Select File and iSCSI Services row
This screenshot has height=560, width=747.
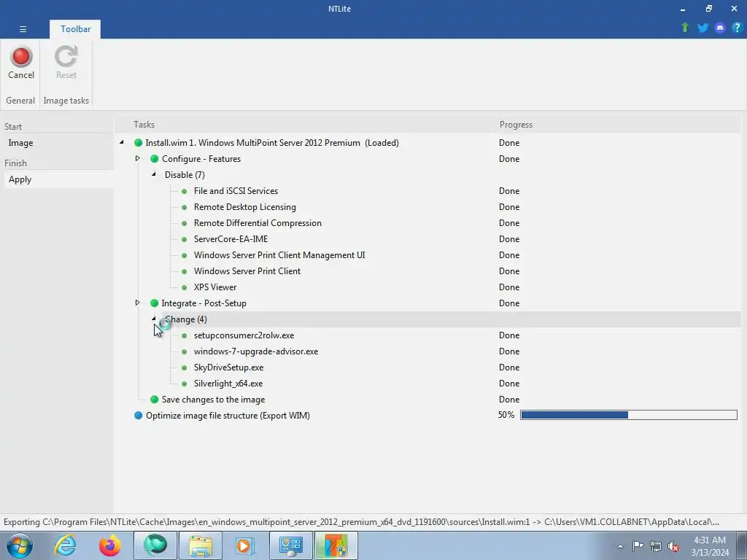pos(236,191)
